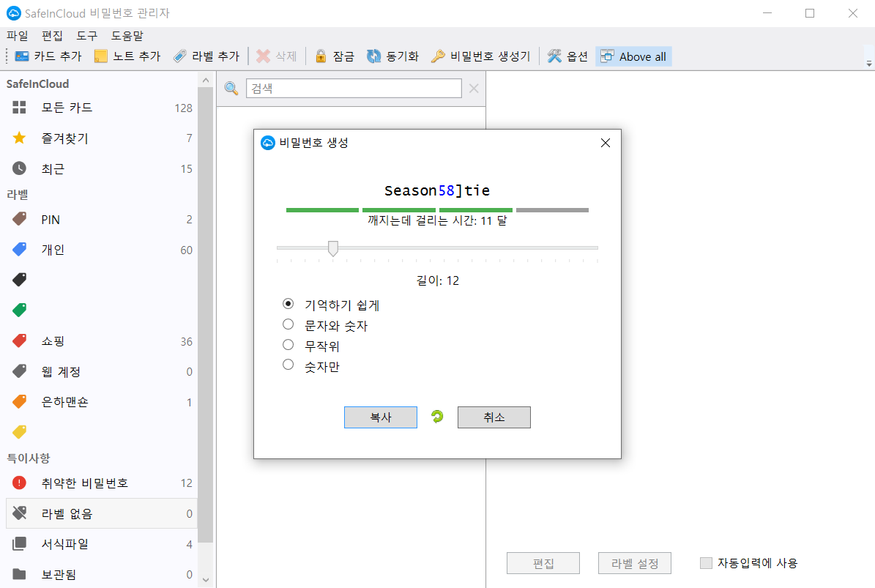Screen dimensions: 875x588
Task: Click the 취소 button in the dialog
Action: [494, 417]
